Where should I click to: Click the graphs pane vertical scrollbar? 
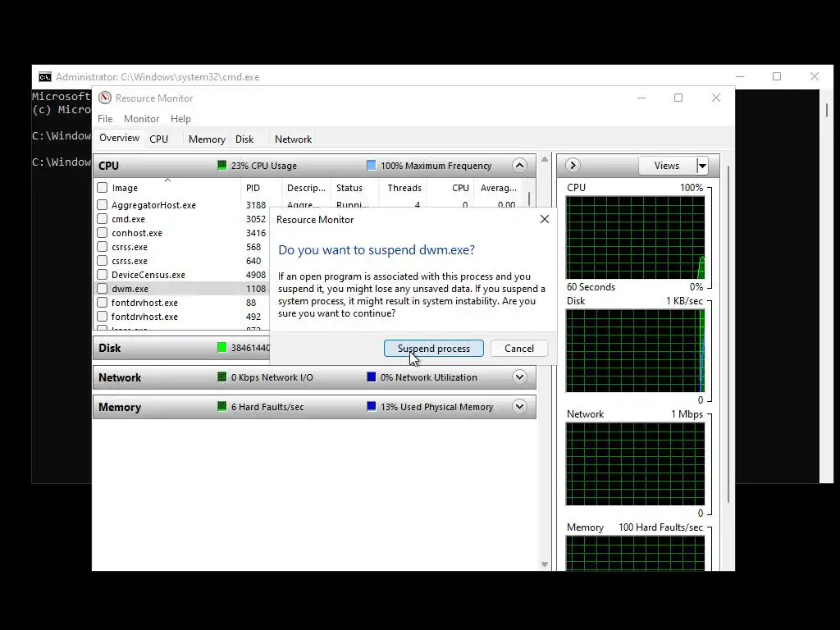728,333
